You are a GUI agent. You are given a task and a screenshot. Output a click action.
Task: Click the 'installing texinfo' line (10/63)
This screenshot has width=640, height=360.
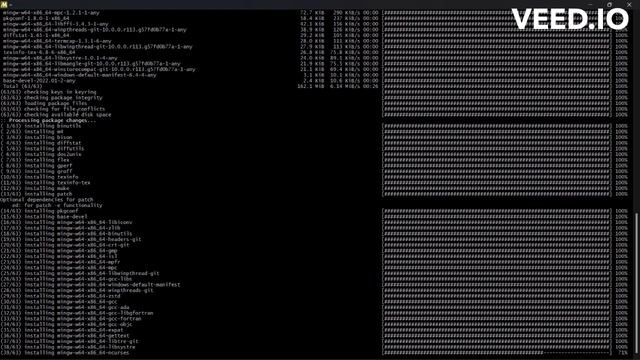[x=40, y=177]
